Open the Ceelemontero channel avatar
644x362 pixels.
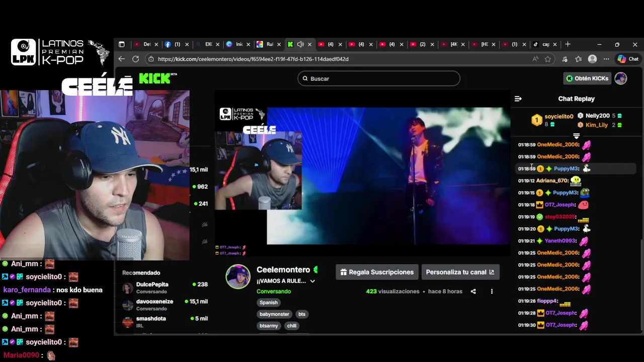pos(238,277)
